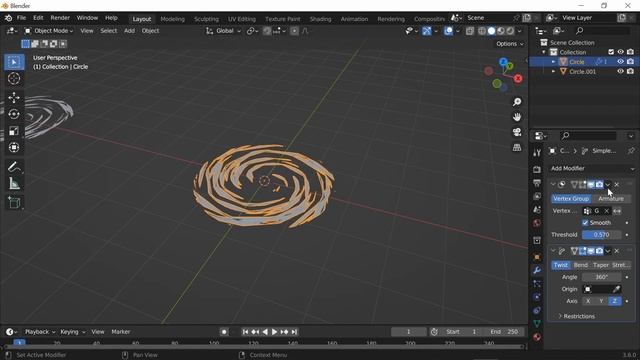The height and width of the screenshot is (360, 640).
Task: Switch to the Sculpting workspace tab
Action: coord(206,19)
